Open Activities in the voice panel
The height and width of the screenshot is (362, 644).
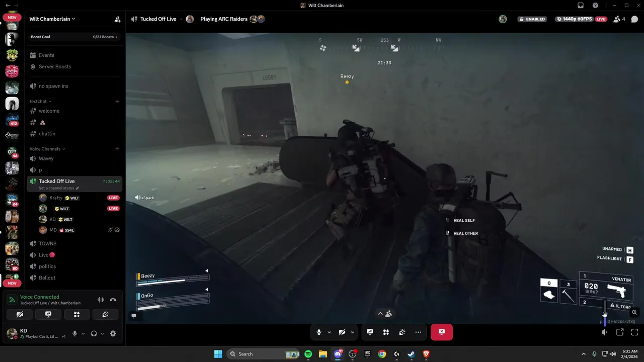76,314
